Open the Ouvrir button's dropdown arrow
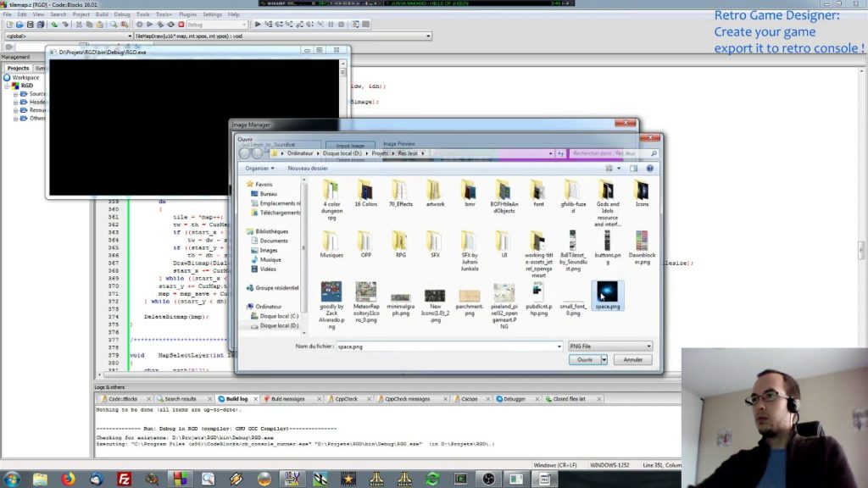This screenshot has width=868, height=488. [x=604, y=359]
